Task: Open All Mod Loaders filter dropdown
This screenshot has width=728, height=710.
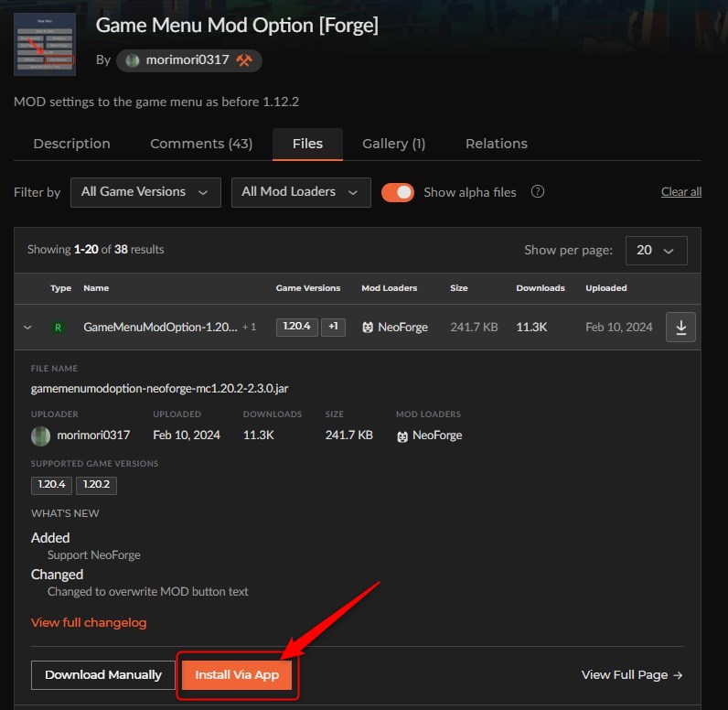Action: coord(301,192)
